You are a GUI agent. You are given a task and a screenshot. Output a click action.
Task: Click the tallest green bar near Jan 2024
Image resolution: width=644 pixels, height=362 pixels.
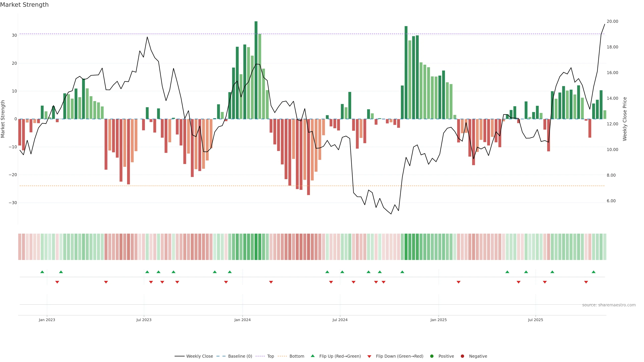point(256,70)
